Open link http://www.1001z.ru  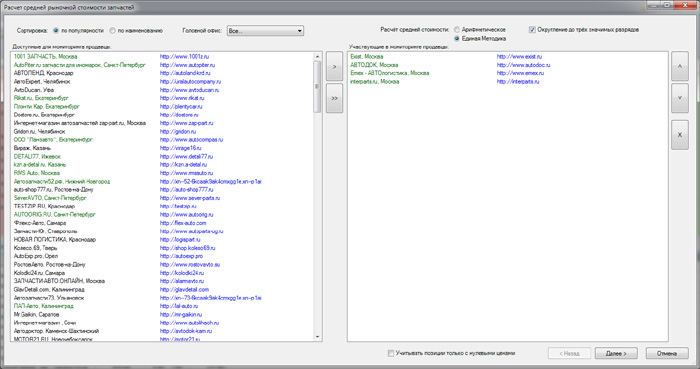tap(184, 57)
